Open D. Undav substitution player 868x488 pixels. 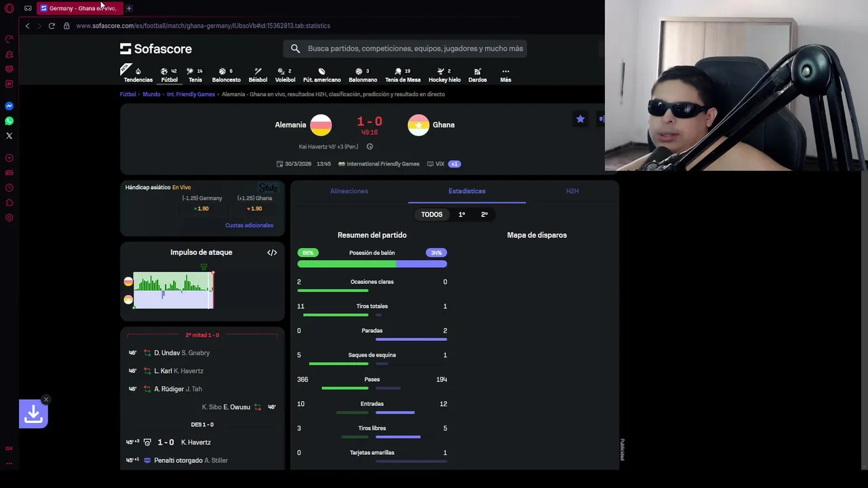coord(167,353)
